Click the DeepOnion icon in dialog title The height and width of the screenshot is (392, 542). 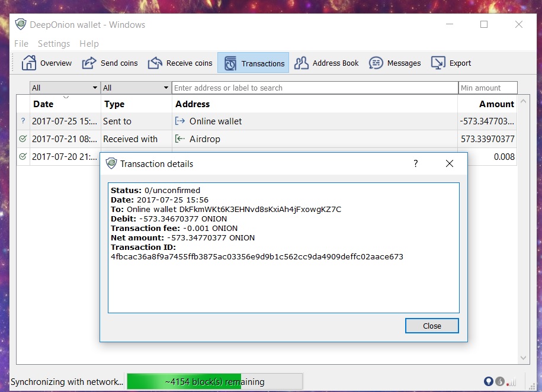(111, 163)
